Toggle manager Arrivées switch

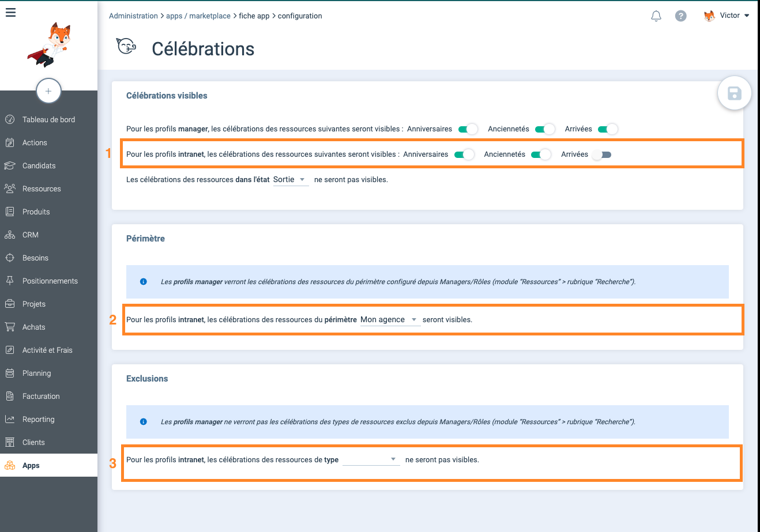tap(608, 129)
